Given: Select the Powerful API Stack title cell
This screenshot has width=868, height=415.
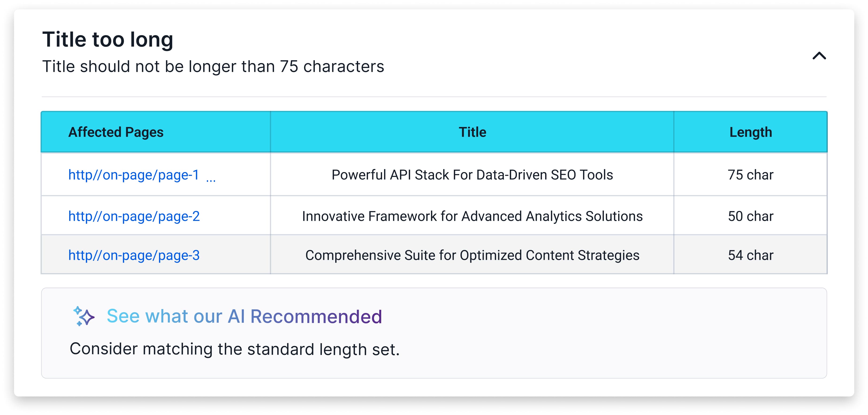Looking at the screenshot, I should pyautogui.click(x=472, y=175).
